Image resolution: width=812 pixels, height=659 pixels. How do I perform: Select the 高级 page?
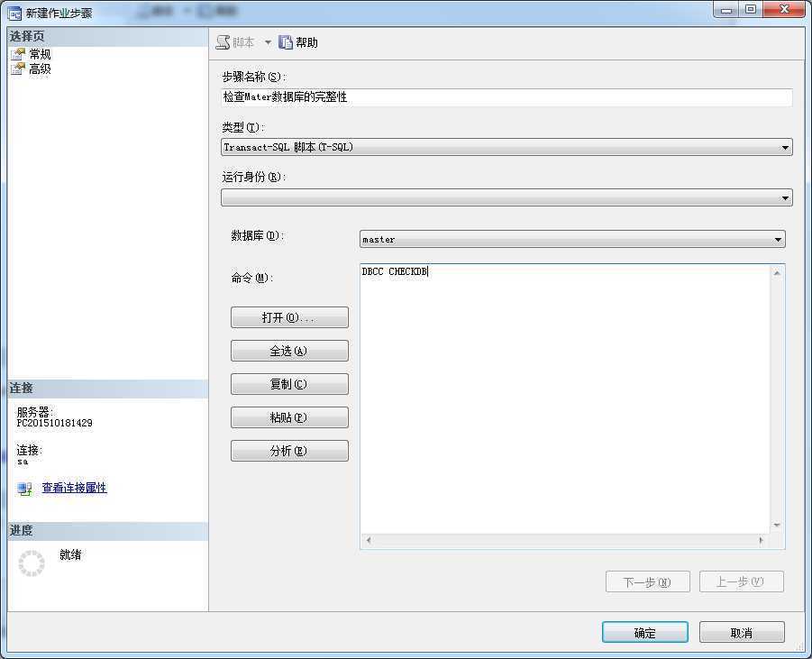(40, 69)
